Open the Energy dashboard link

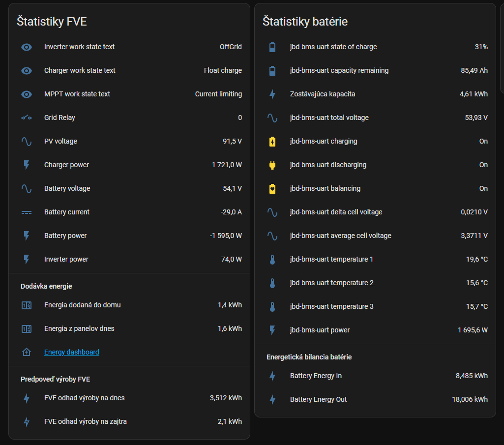(x=72, y=352)
